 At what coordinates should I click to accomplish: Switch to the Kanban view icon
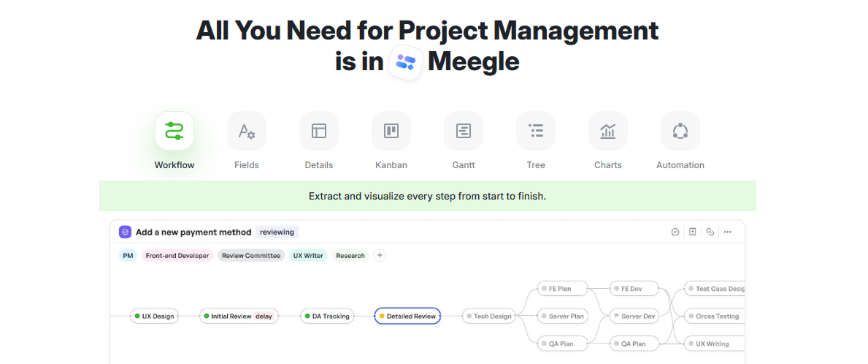point(391,131)
